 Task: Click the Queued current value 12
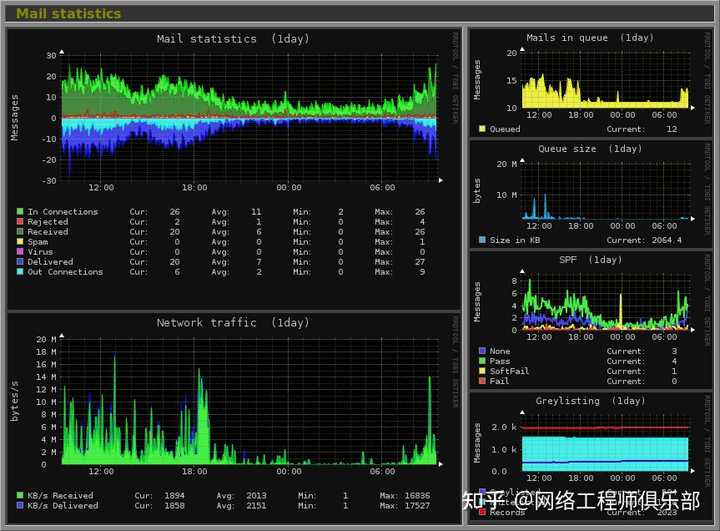(672, 130)
